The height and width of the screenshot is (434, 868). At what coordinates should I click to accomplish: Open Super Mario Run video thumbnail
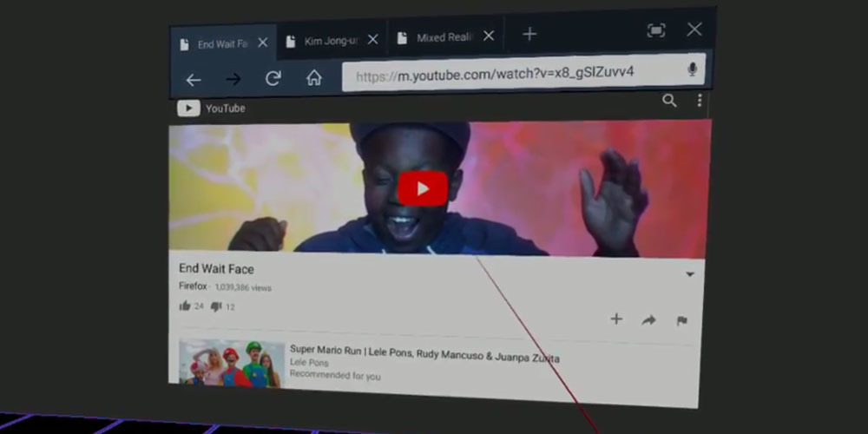(x=232, y=363)
